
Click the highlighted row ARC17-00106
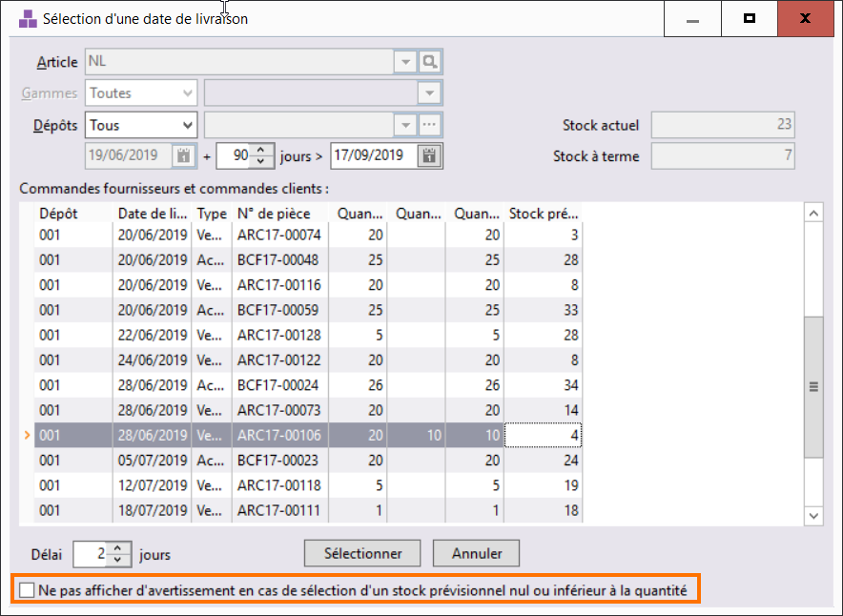point(308,436)
